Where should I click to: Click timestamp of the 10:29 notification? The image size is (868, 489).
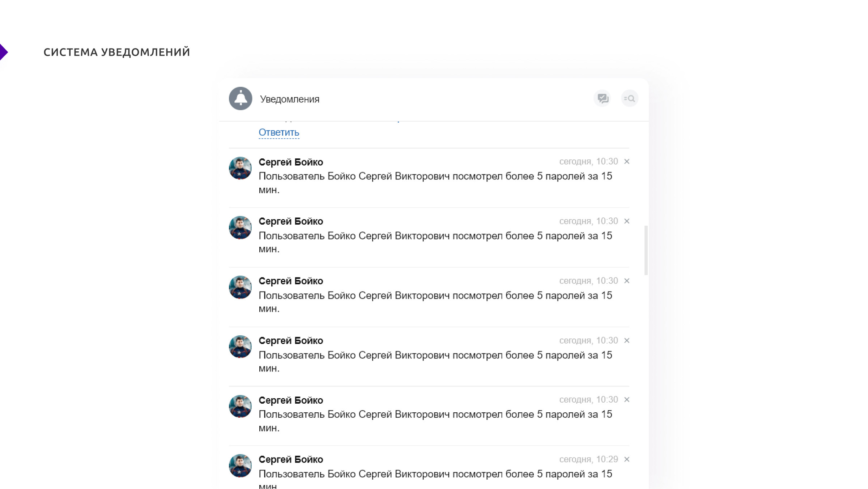click(x=588, y=459)
